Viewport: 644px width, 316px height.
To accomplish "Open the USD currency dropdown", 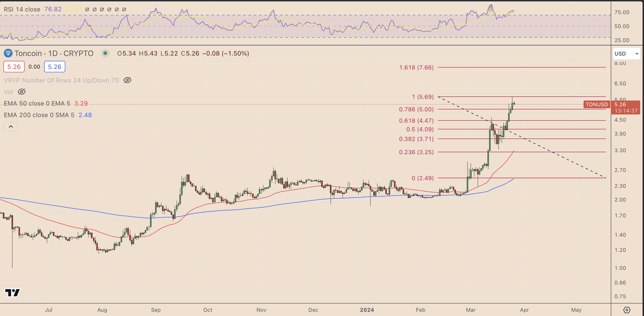I will pyautogui.click(x=626, y=53).
